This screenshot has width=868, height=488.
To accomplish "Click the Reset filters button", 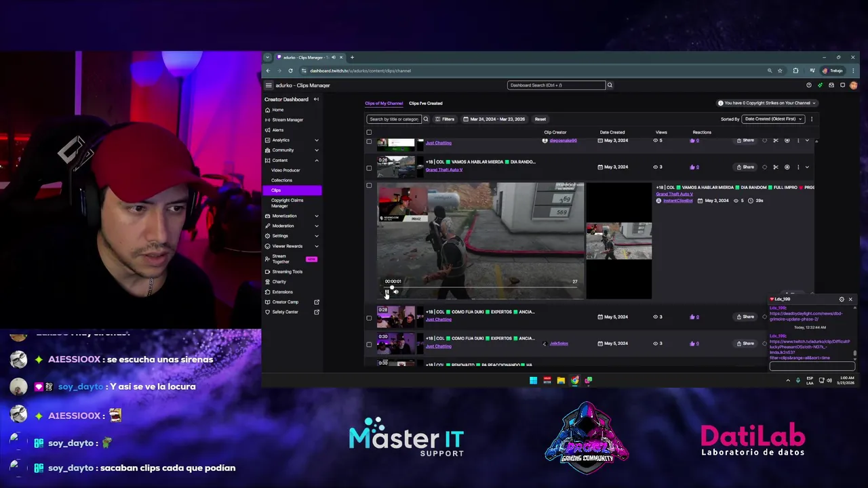I will click(540, 119).
